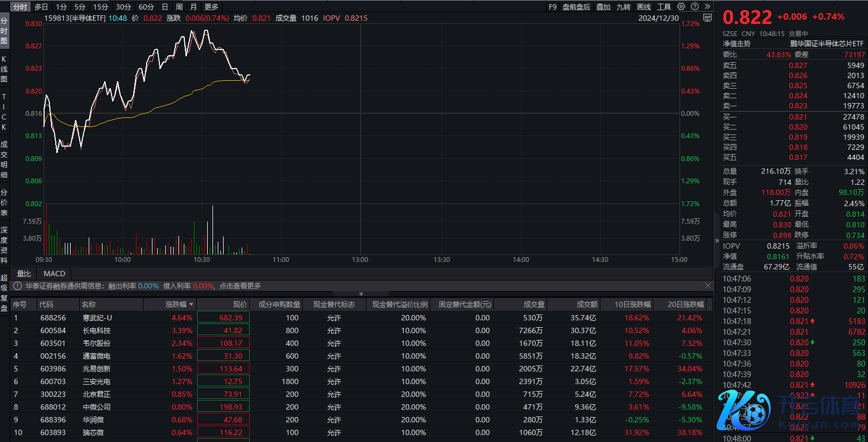Click the WP monitor icon beside the date
868x442 pixels.
coord(707,18)
